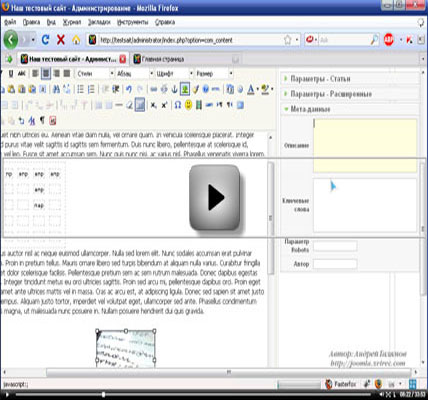Edit CSS style icon in bottom toolbar row

(32, 120)
